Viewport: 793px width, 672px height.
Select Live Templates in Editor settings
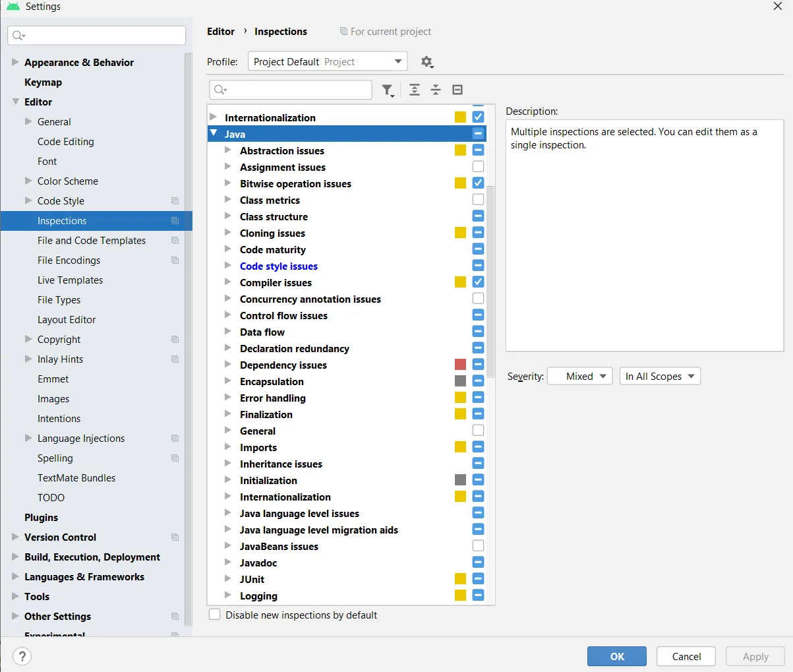tap(70, 280)
